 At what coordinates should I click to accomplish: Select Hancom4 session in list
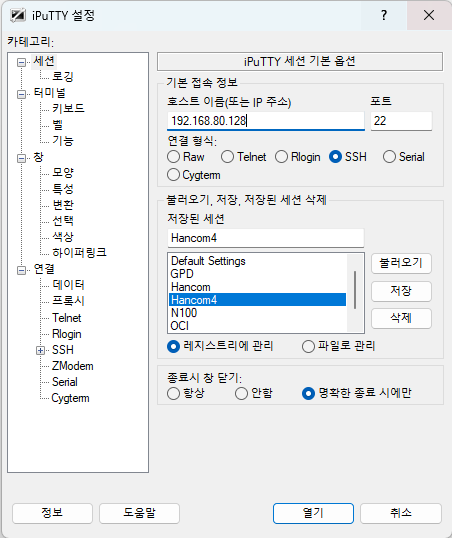click(257, 300)
